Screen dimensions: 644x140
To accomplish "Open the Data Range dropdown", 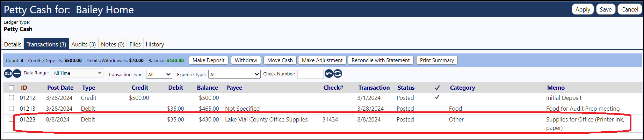I will coord(77,73).
